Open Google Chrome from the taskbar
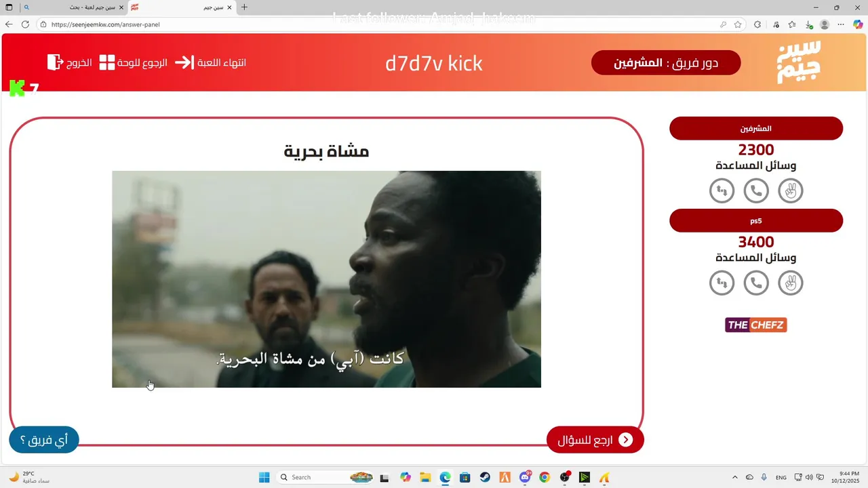This screenshot has height=488, width=868. [545, 477]
